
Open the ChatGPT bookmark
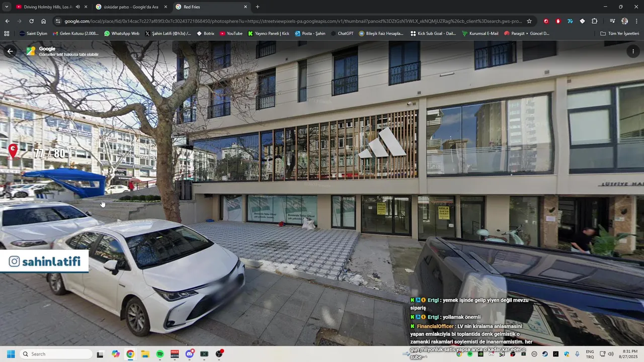[x=342, y=34]
